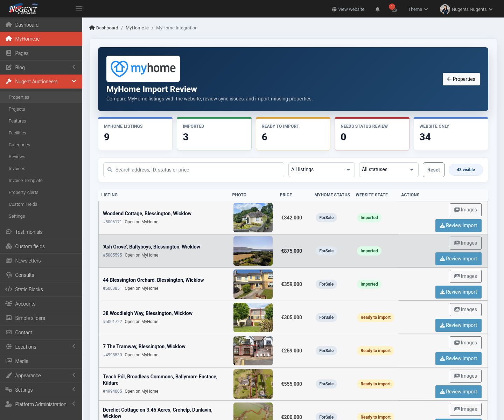Click the Appearance paintbrush icon

click(x=9, y=376)
